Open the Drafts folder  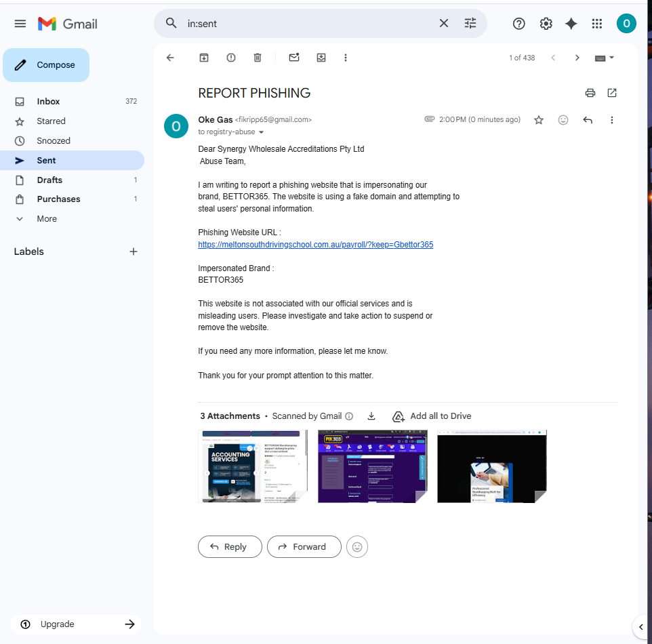[72, 180]
